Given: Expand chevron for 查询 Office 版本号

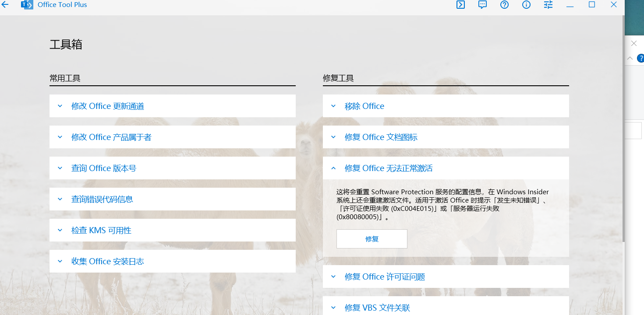Looking at the screenshot, I should tap(60, 168).
